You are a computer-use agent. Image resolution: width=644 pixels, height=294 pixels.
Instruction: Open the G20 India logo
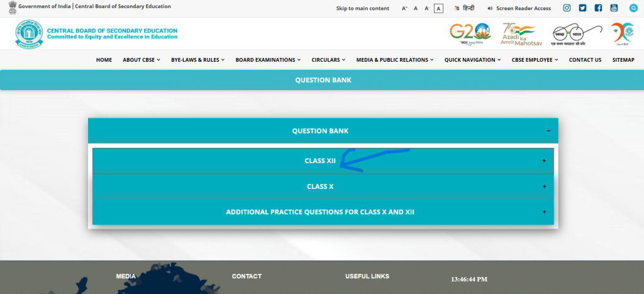[x=470, y=34]
